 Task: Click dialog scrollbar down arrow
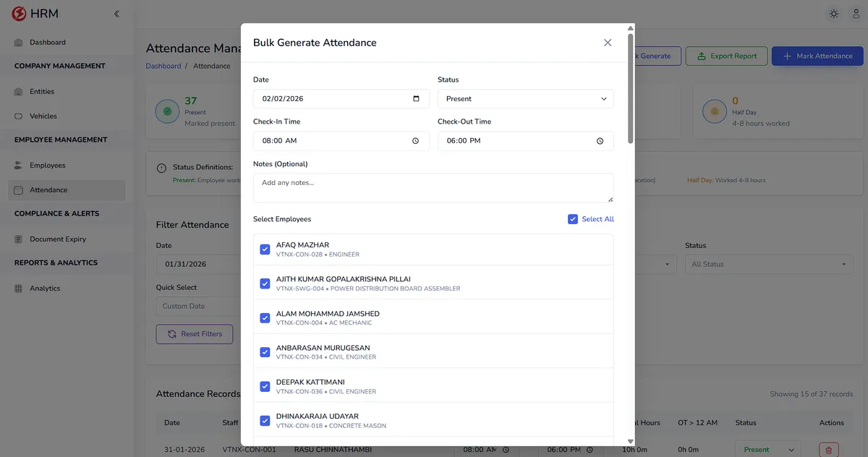click(x=631, y=441)
